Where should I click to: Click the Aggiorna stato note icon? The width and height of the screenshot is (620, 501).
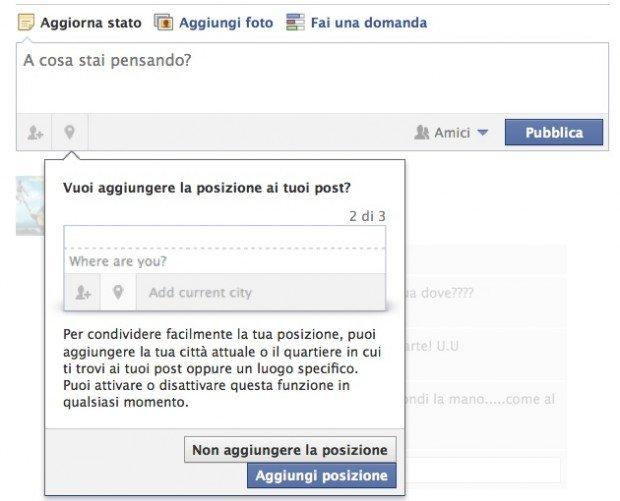[x=26, y=23]
